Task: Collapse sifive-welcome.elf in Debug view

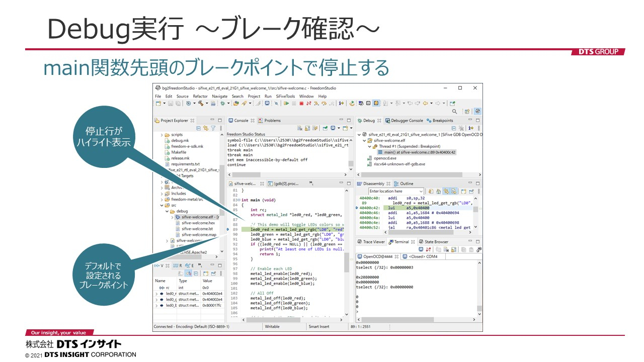Action: pyautogui.click(x=364, y=141)
